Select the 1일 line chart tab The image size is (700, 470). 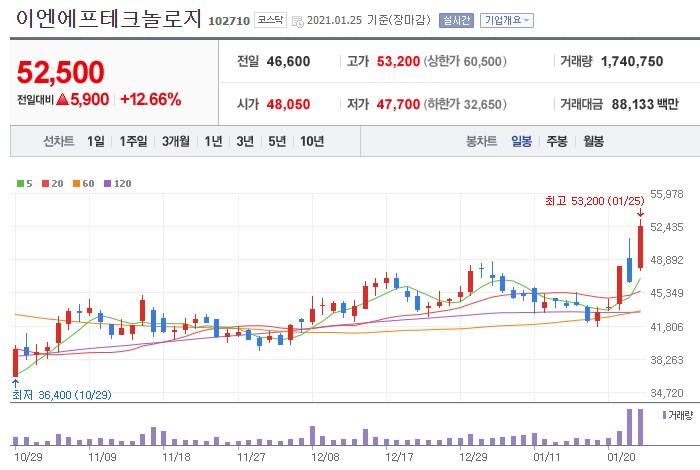[96, 141]
